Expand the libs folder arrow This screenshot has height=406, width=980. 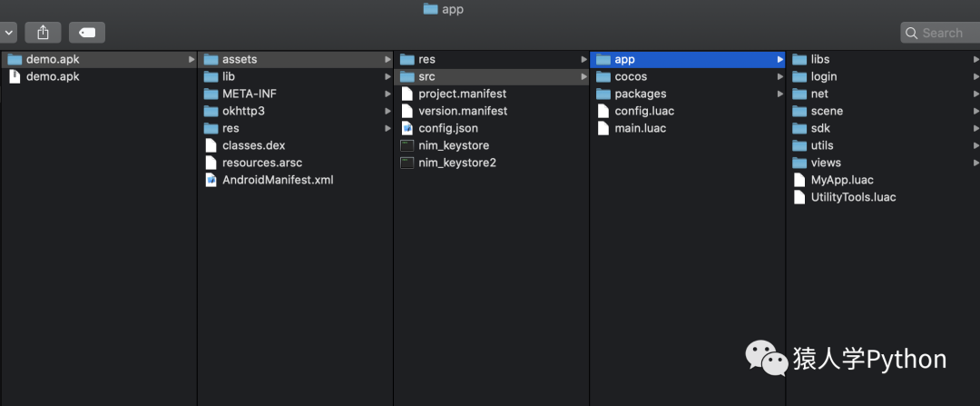975,59
